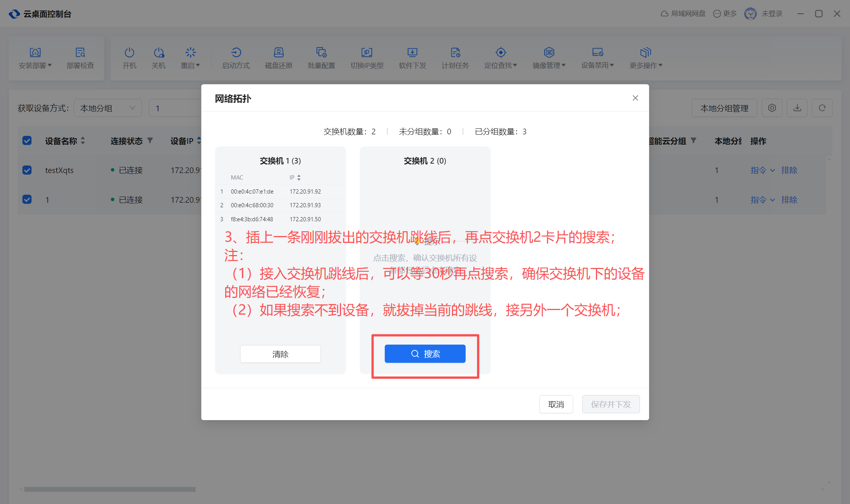The width and height of the screenshot is (850, 504).
Task: Open the 更多 menu at top
Action: [x=725, y=14]
